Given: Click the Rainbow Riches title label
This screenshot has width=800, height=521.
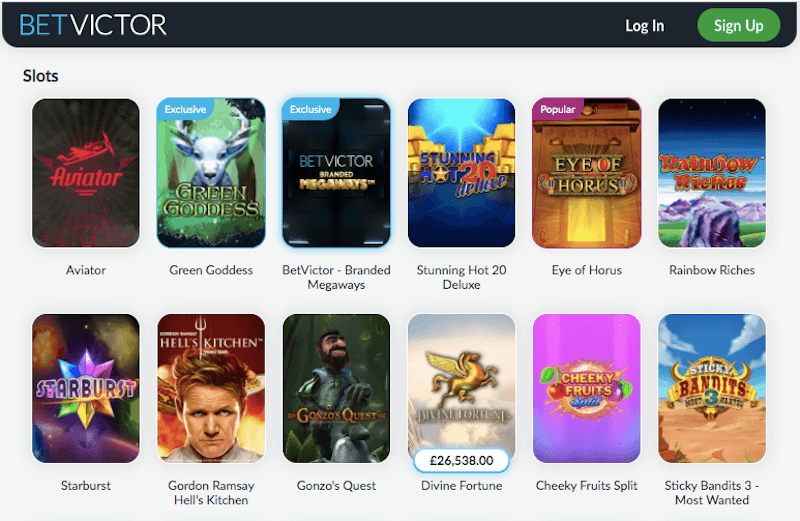Looking at the screenshot, I should tap(712, 270).
